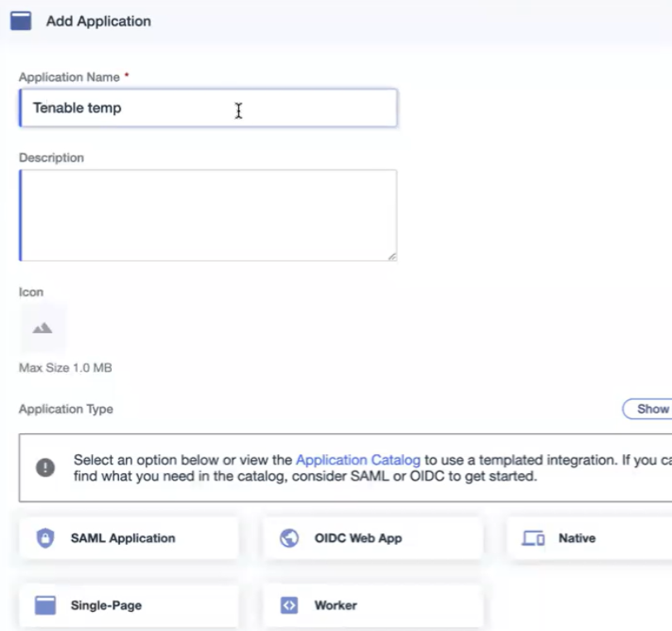
Task: Open the Application Catalog link
Action: [358, 460]
